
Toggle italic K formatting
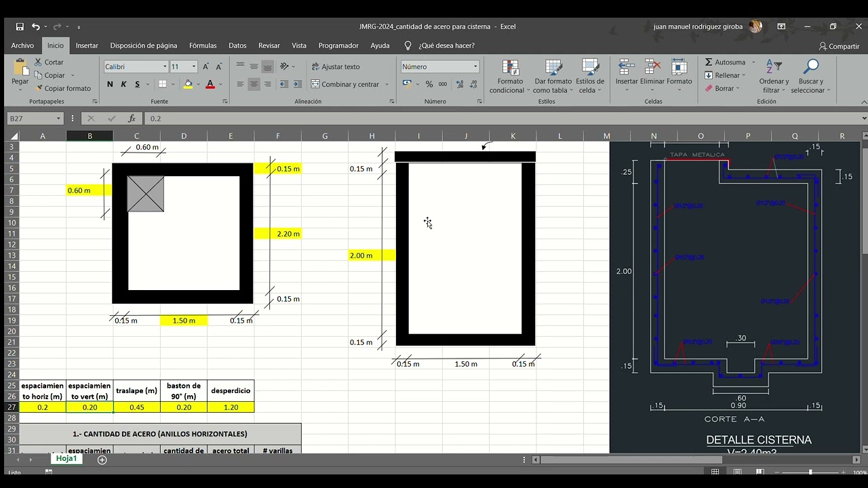coord(123,84)
